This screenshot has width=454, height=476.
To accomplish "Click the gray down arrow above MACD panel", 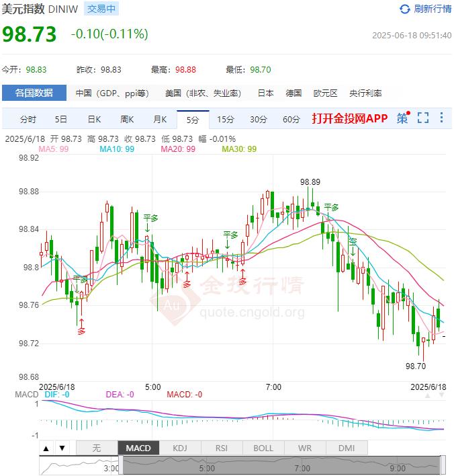I will (441, 395).
